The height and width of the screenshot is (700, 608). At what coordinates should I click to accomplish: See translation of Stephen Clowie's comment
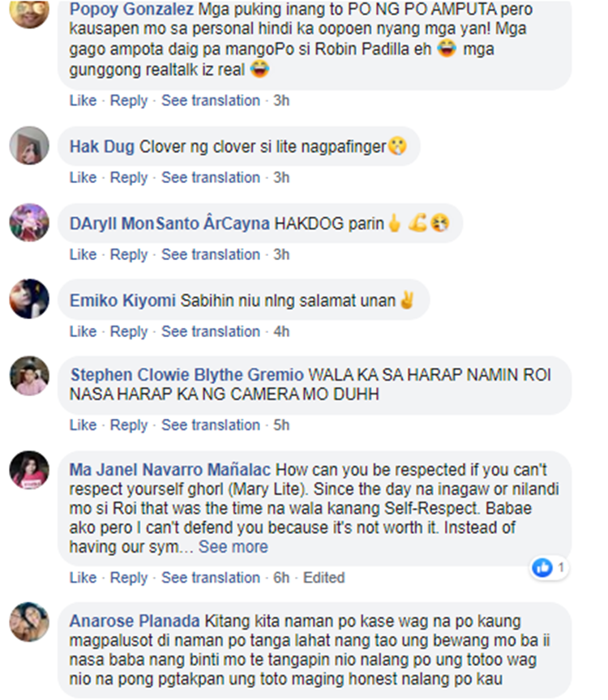click(x=211, y=425)
